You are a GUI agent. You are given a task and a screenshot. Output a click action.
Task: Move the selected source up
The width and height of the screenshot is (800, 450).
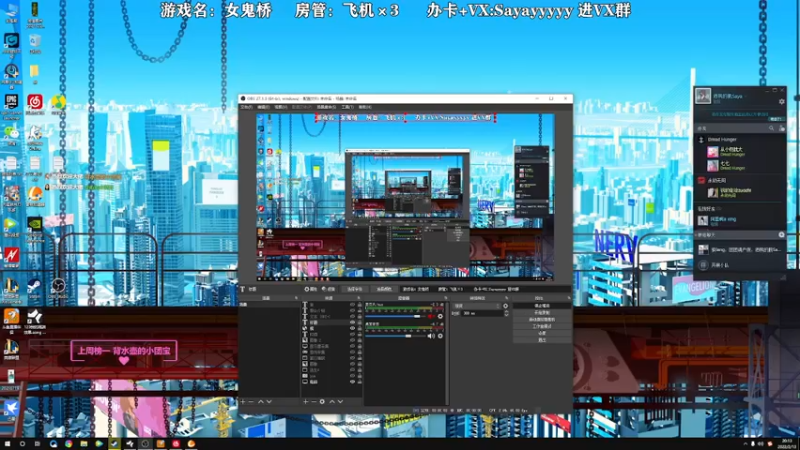pyautogui.click(x=332, y=402)
